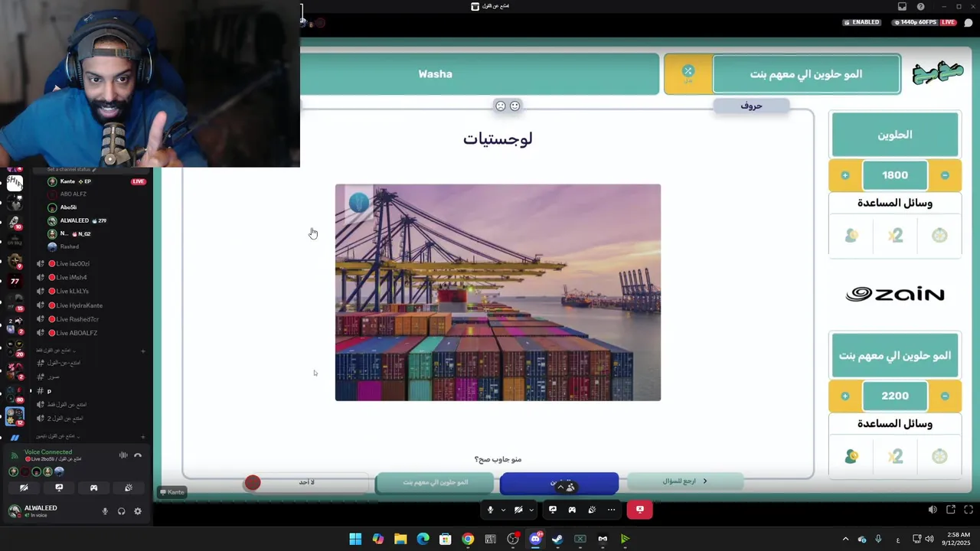Decrease الحلوين team score with minus
This screenshot has width=980, height=551.
(x=945, y=175)
